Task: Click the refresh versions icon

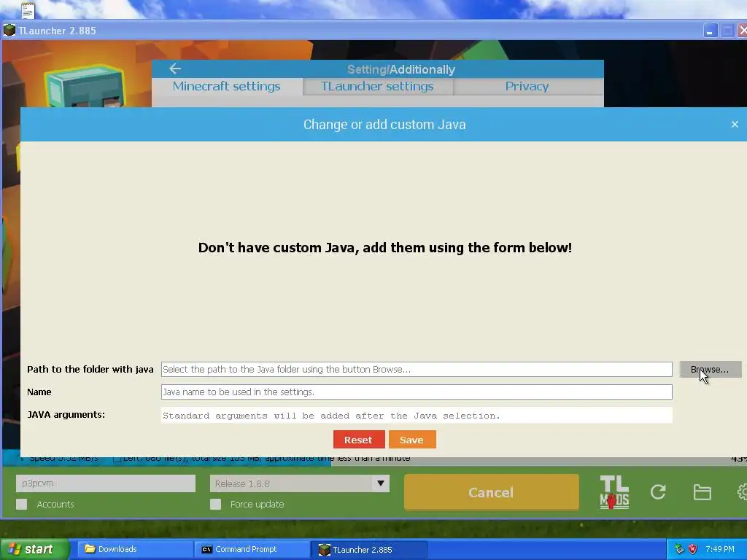Action: click(x=658, y=492)
